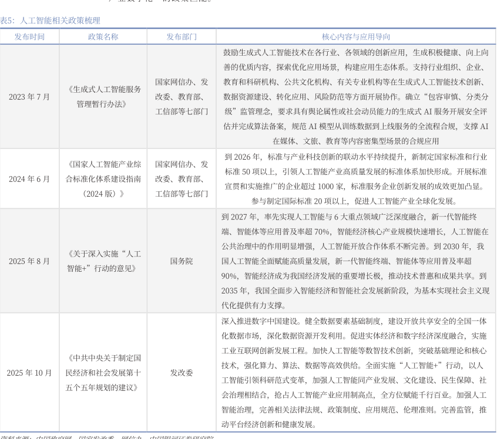This screenshot has width=504, height=439.
Task: Click the "核心内容与应用导向" column header
Action: [355, 36]
